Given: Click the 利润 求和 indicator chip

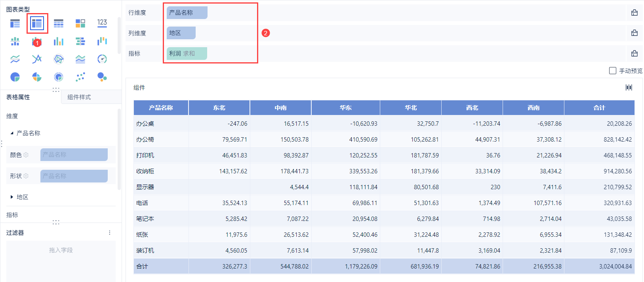Looking at the screenshot, I should (x=187, y=53).
